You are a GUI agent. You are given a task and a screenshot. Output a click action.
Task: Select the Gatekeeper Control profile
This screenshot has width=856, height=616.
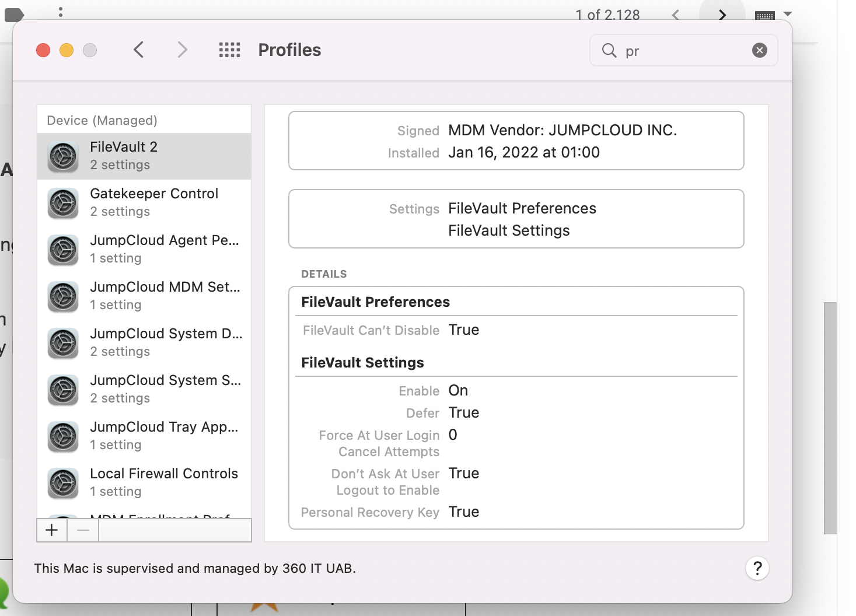(x=144, y=203)
